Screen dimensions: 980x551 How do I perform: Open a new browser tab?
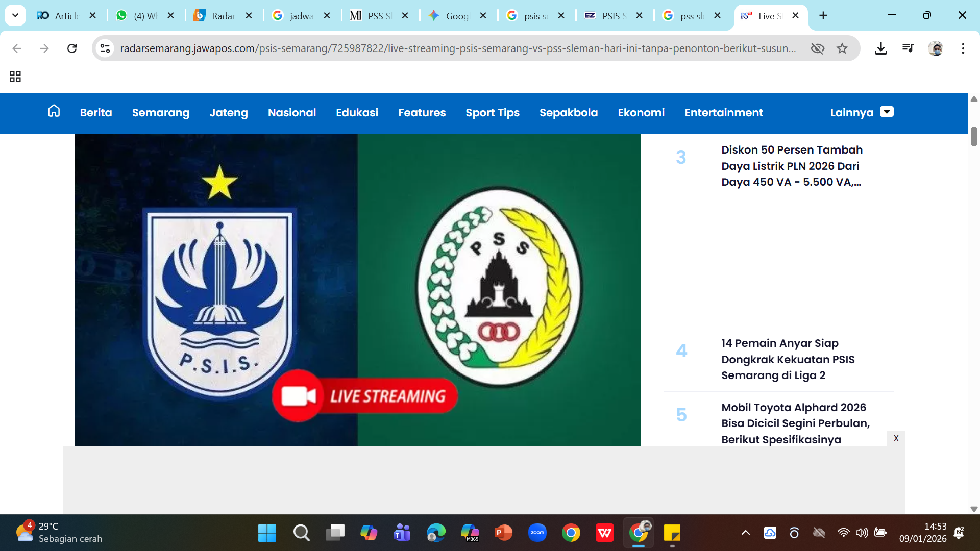823,16
